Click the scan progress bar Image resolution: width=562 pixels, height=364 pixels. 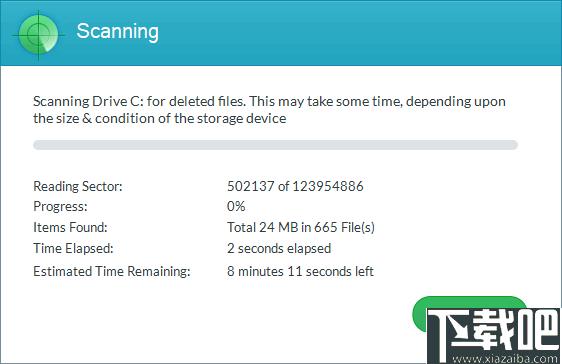click(275, 145)
